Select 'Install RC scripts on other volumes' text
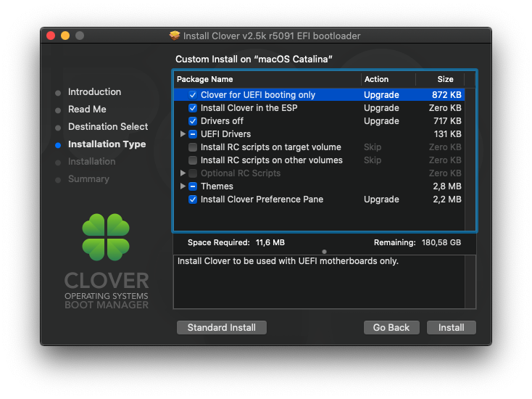The width and height of the screenshot is (532, 399). pyautogui.click(x=271, y=160)
